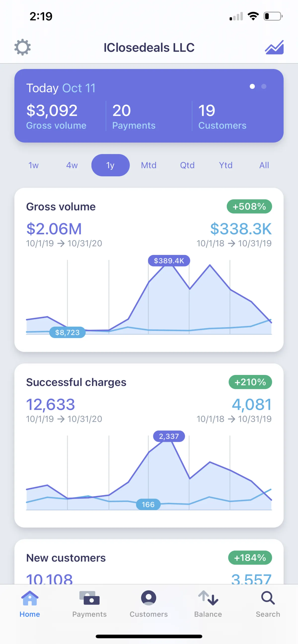
Task: Tap the 2,337 charges peak marker
Action: point(169,436)
